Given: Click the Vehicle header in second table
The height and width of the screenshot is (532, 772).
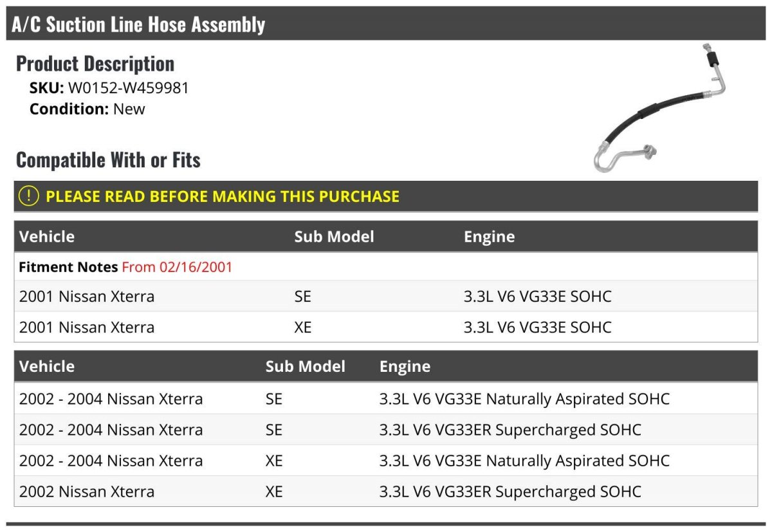Looking at the screenshot, I should click(47, 366).
